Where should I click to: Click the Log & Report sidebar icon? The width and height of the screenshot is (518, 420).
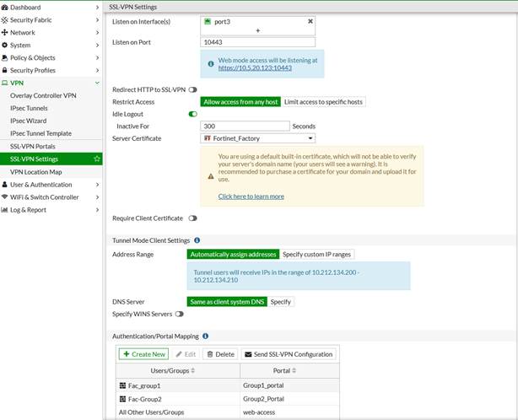tap(5, 210)
